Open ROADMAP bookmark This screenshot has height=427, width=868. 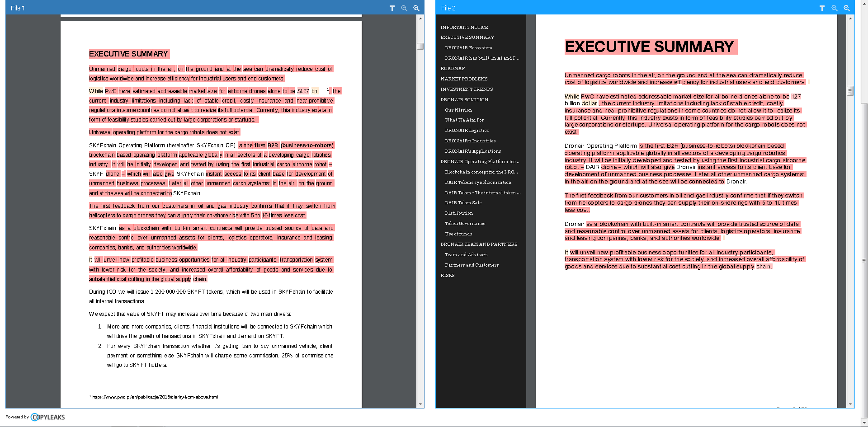[453, 69]
